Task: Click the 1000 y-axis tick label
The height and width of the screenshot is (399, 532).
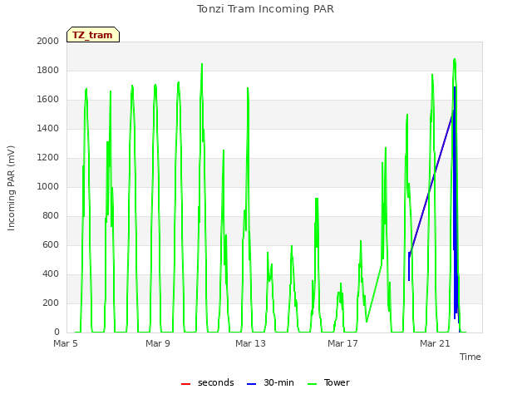Action: (x=48, y=186)
